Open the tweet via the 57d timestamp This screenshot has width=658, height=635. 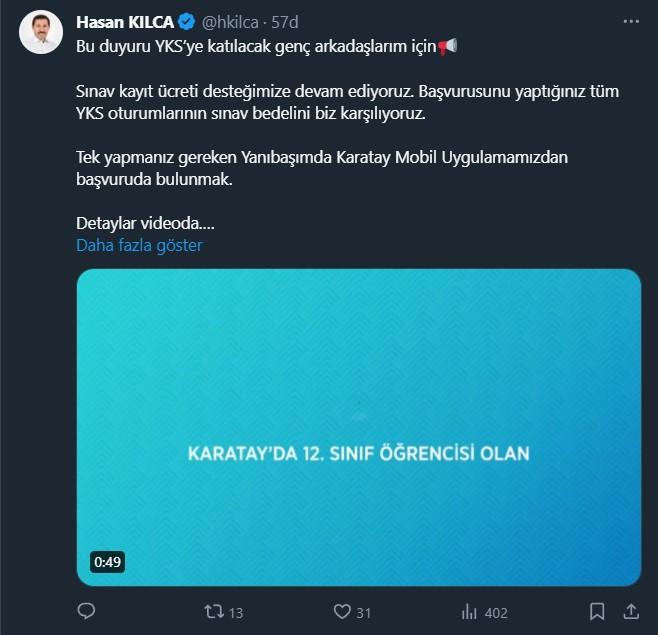pyautogui.click(x=286, y=23)
